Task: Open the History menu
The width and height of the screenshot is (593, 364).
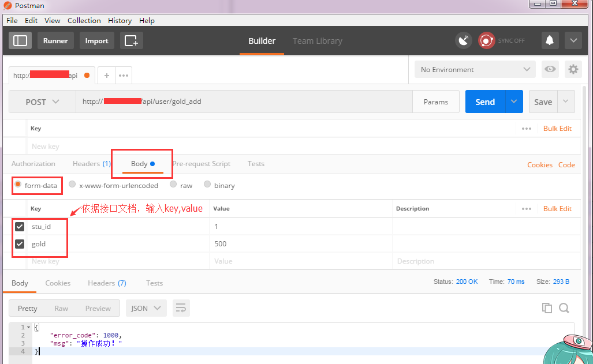Action: coord(120,20)
